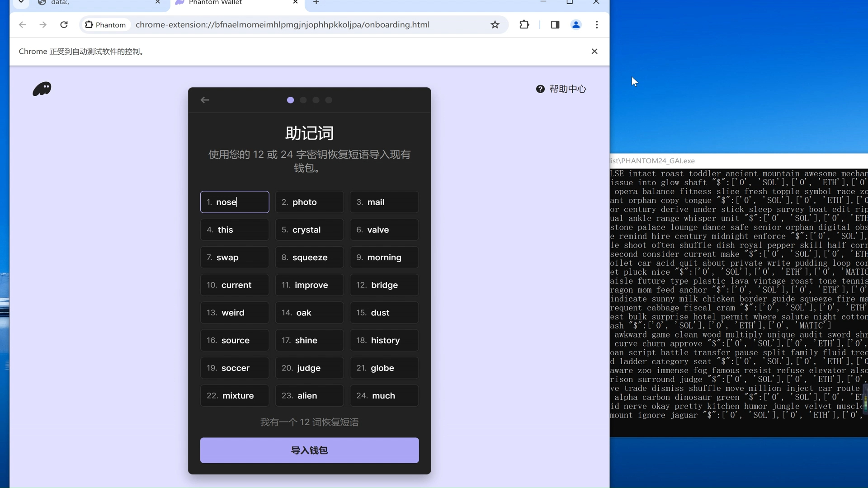Viewport: 868px width, 488px height.
Task: Click the back arrow navigation icon
Action: [x=206, y=99]
